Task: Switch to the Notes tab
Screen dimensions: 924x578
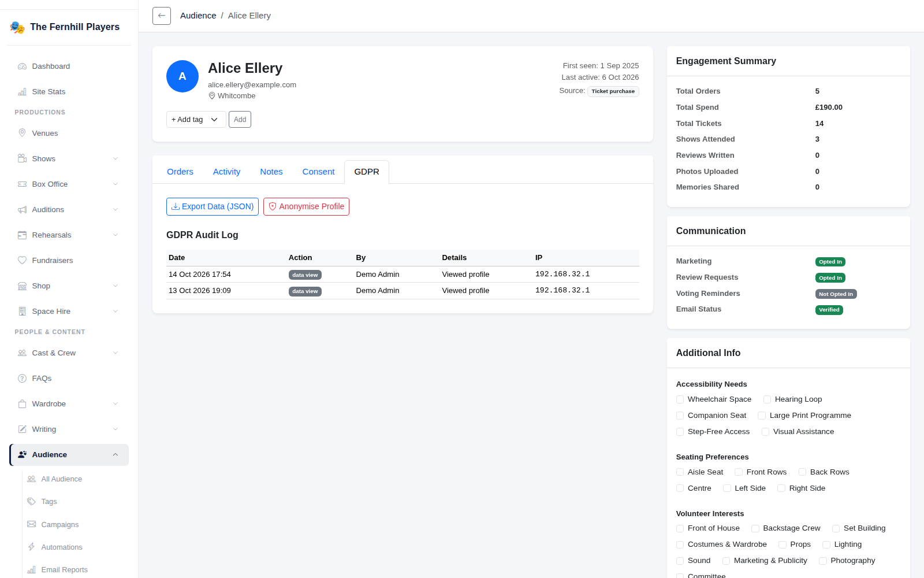Action: (x=271, y=172)
